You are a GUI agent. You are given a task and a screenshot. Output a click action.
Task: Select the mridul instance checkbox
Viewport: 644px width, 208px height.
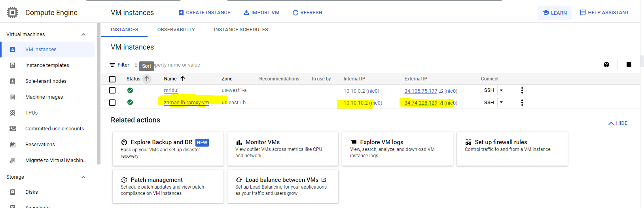112,90
